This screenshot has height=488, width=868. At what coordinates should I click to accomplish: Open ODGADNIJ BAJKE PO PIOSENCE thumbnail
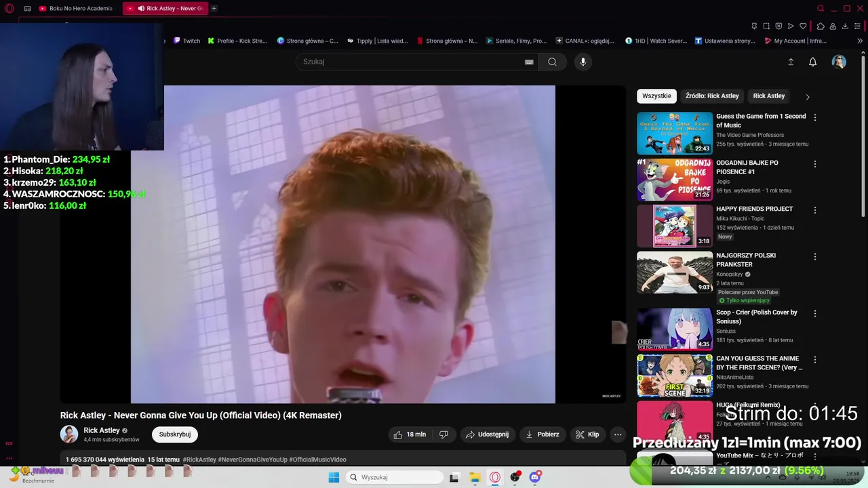coord(675,180)
